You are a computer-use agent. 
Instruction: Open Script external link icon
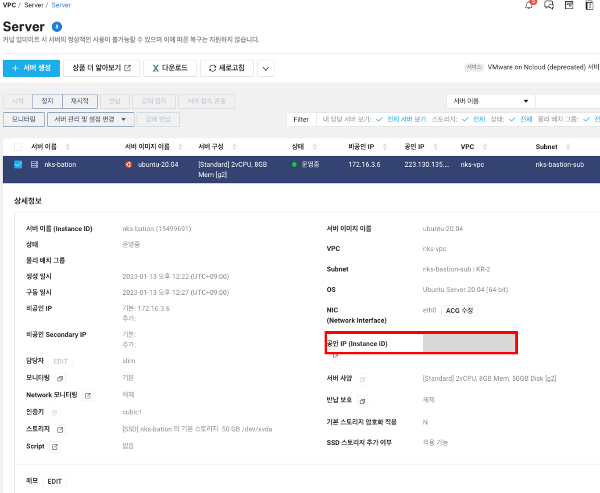point(55,447)
